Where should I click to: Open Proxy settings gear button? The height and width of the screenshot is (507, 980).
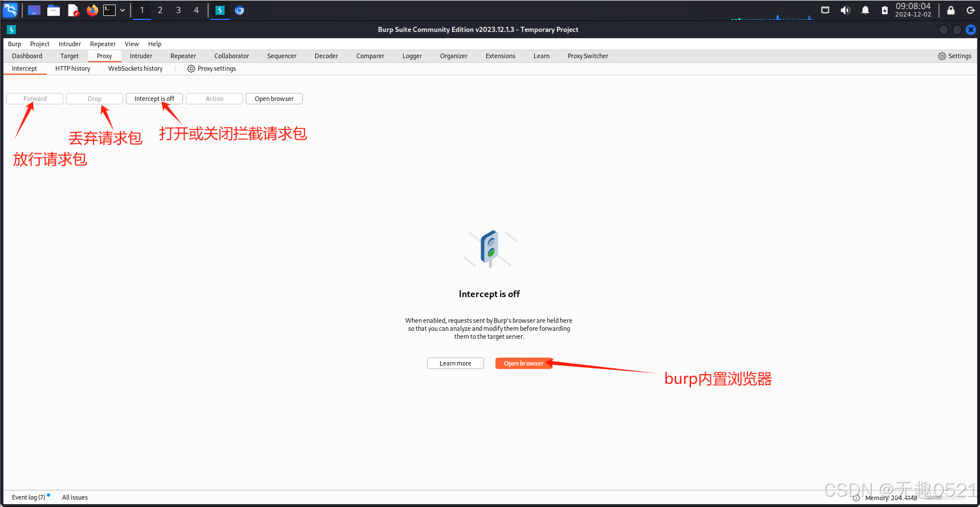(212, 68)
